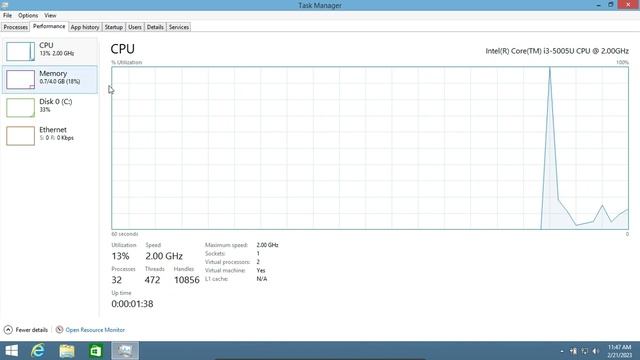Launch Internet Explorer from taskbar
The image size is (640, 360).
pos(38,351)
